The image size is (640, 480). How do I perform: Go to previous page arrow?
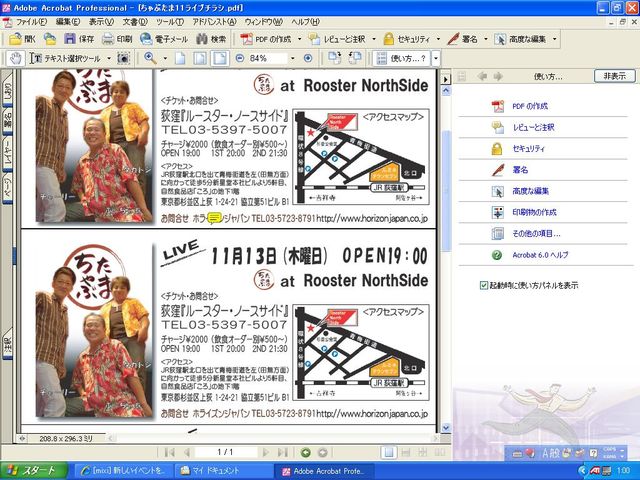coord(187,452)
